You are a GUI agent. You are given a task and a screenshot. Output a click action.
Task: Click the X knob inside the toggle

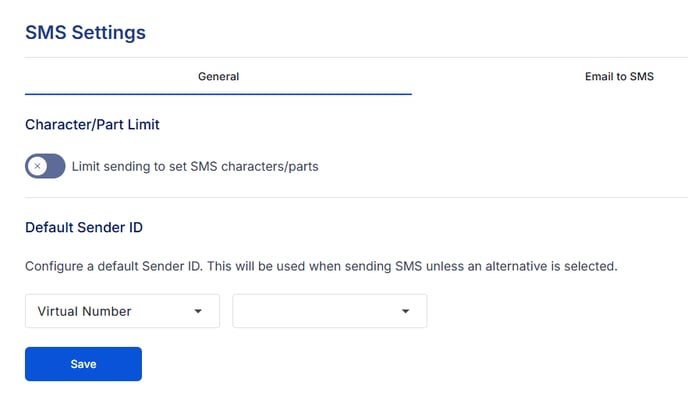point(37,166)
